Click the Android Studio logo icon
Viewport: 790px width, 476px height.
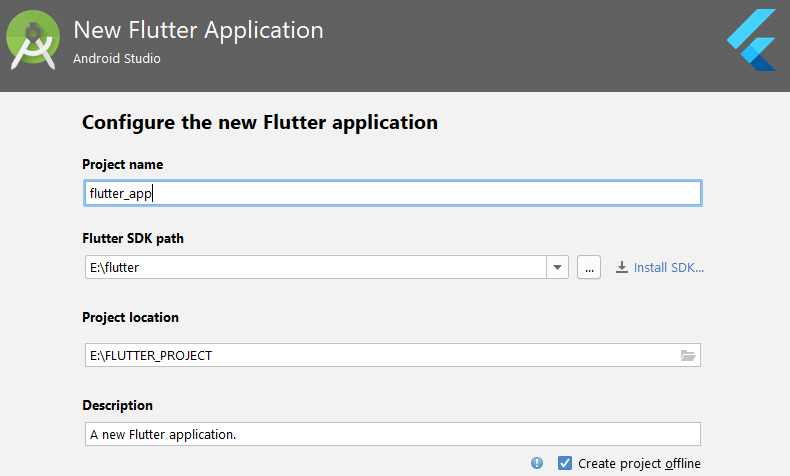33,40
